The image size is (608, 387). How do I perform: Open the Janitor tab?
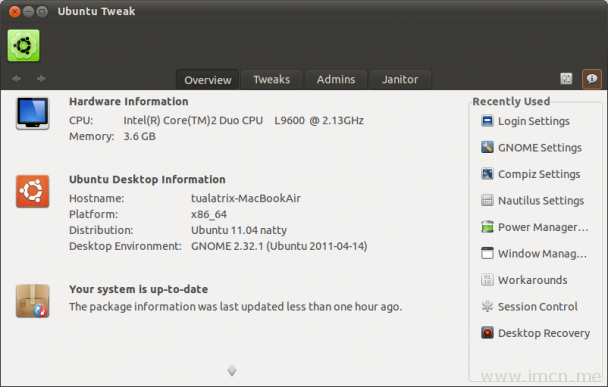point(400,79)
